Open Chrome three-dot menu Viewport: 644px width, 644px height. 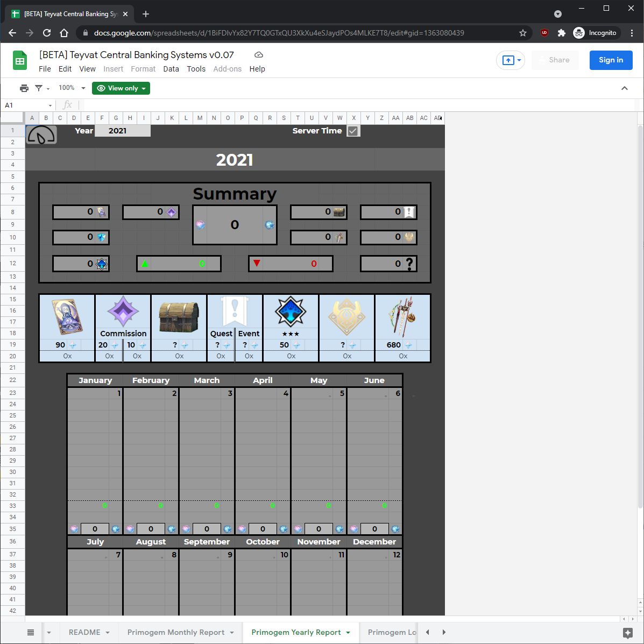pos(632,33)
